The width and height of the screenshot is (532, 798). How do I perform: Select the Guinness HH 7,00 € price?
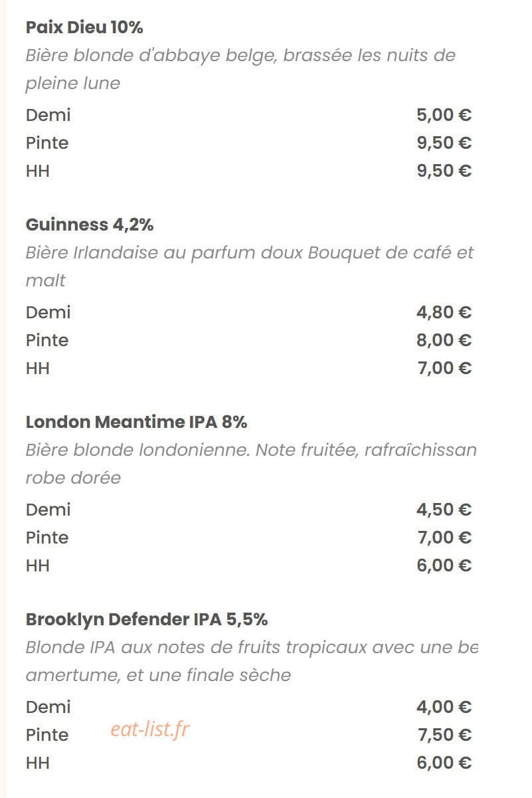click(x=444, y=368)
